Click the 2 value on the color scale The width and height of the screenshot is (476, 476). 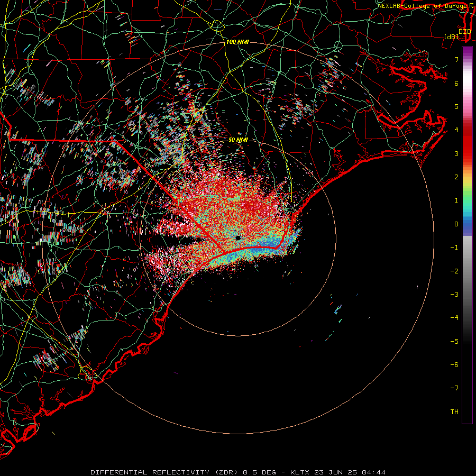[456, 177]
